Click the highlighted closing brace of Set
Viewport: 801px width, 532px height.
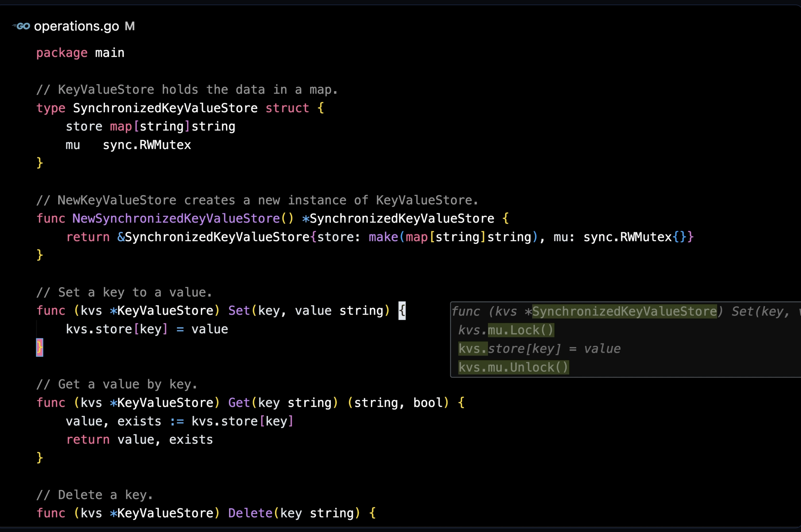tap(40, 347)
